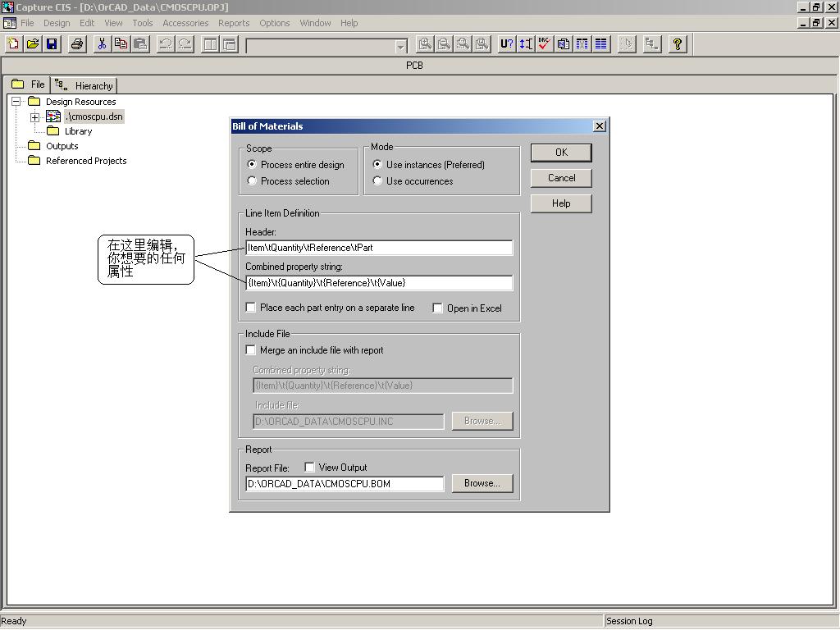Viewport: 840px width, 630px height.
Task: Click the Project Manager hierarchy toolbar icon
Action: click(651, 44)
